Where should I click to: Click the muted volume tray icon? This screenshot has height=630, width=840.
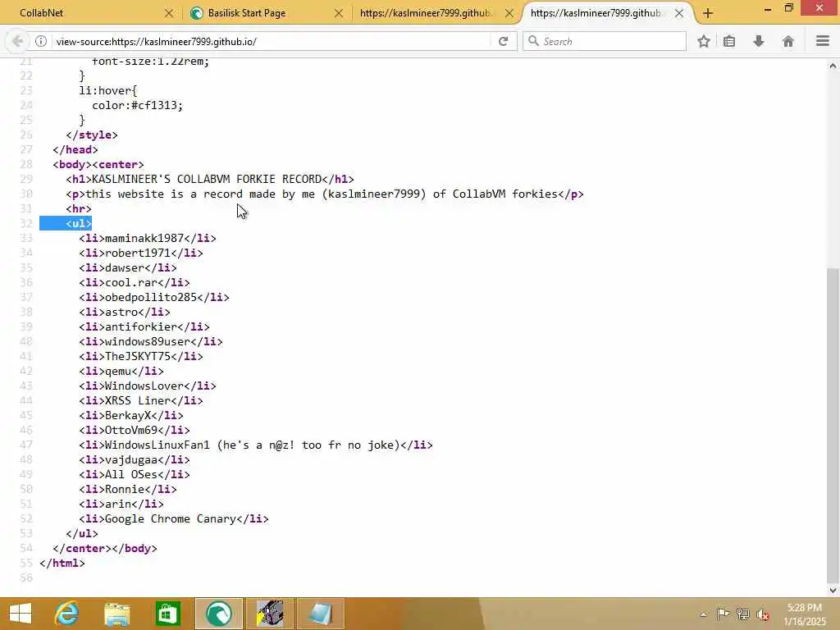click(x=764, y=614)
